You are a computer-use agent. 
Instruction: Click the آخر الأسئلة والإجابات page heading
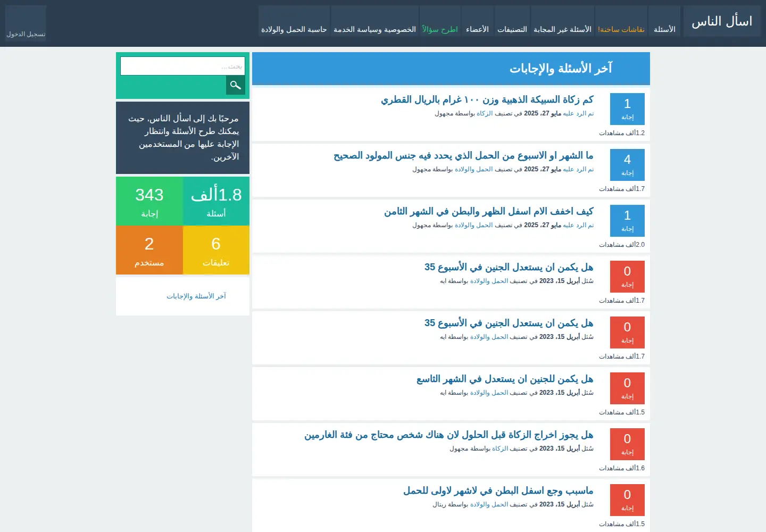coord(561,69)
